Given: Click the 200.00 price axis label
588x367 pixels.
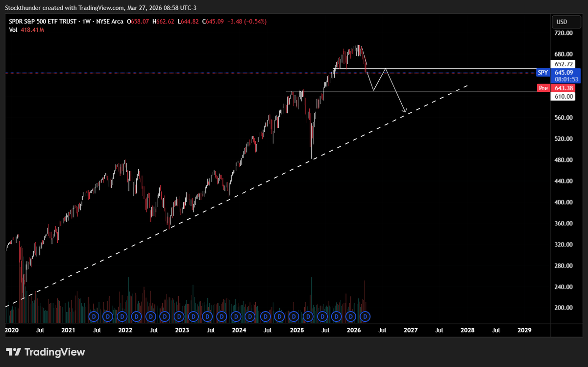Looking at the screenshot, I should tap(563, 308).
